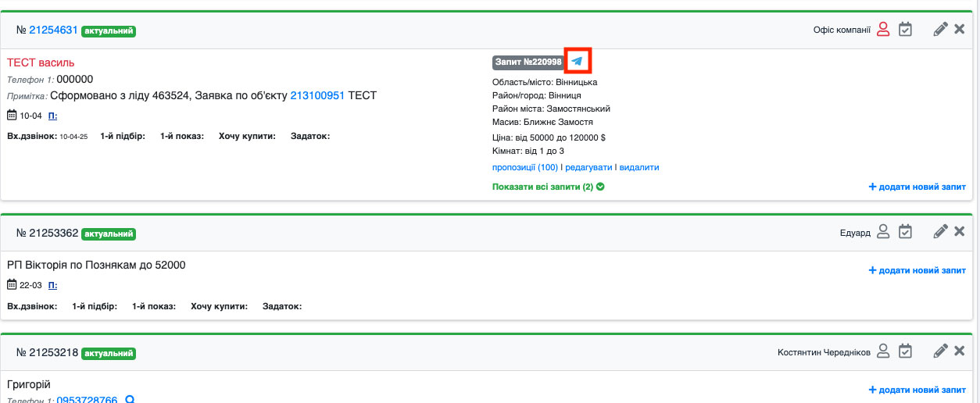Click the Telegram send icon next to Запит №220998
The image size is (980, 403).
pos(577,61)
